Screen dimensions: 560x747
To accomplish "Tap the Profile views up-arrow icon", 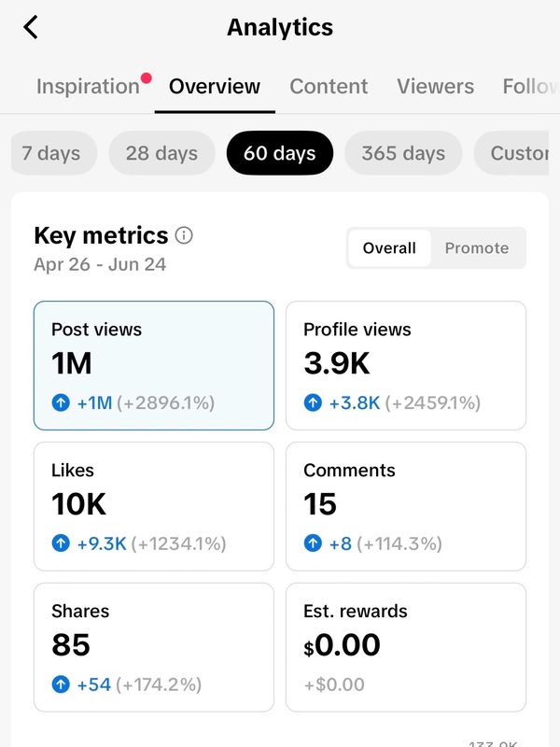I will coord(313,403).
